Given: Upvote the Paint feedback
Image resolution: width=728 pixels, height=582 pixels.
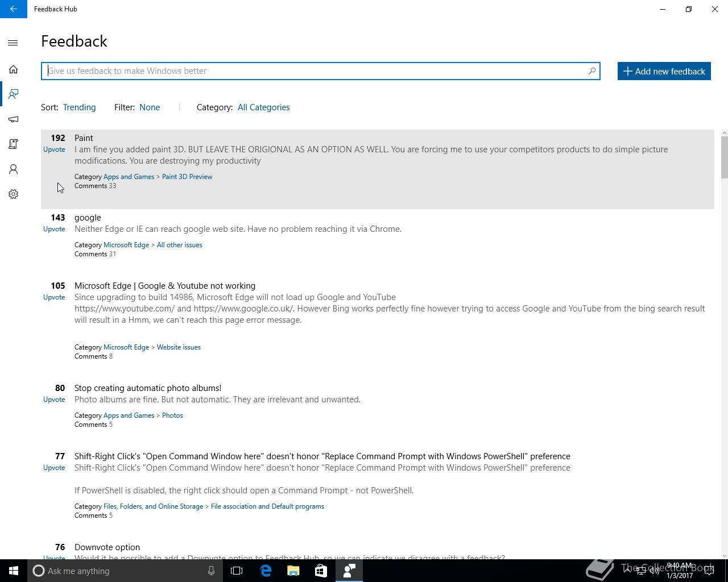Looking at the screenshot, I should 54,149.
